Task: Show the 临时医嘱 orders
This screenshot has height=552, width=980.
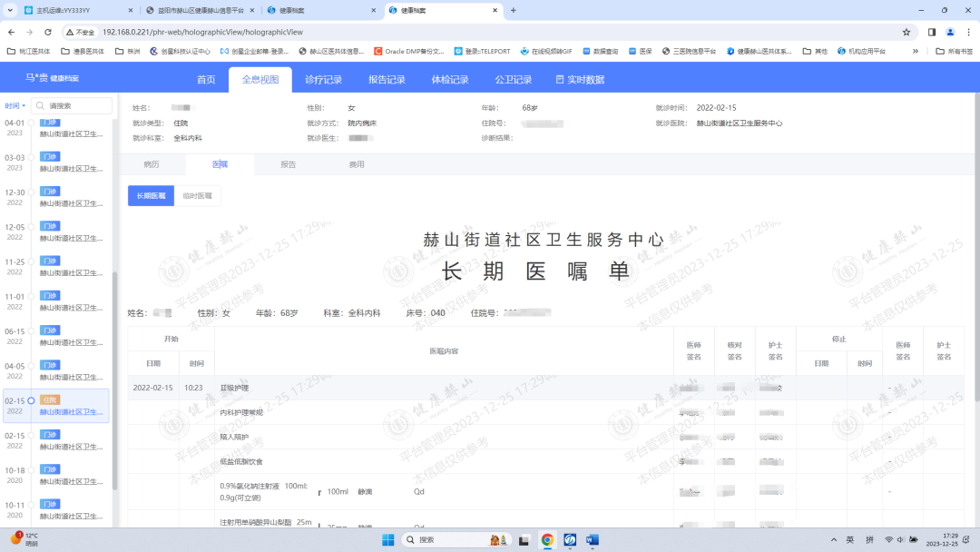Action: click(x=197, y=196)
